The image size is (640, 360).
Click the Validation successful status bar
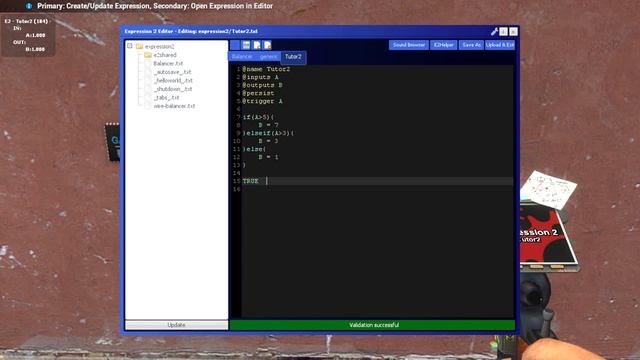[x=372, y=325]
